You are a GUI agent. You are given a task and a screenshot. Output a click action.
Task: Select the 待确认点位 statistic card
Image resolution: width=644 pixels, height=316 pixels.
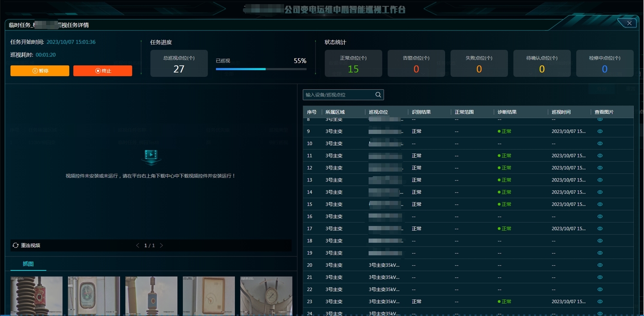542,63
